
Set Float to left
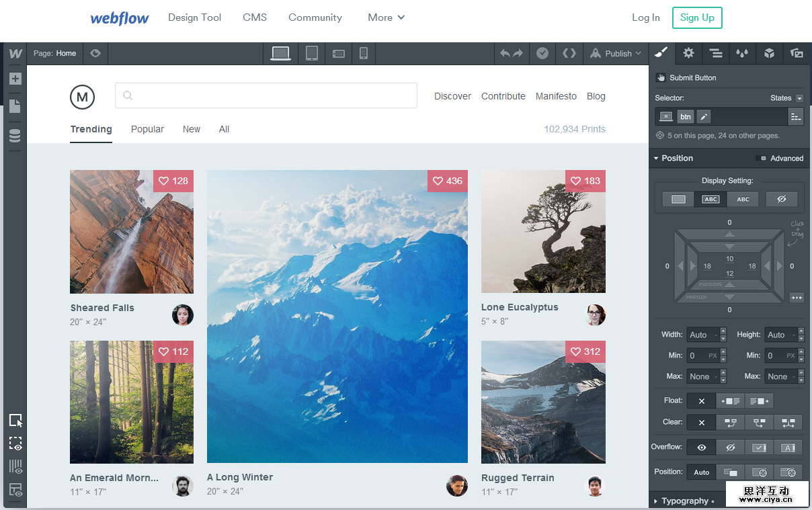(731, 400)
